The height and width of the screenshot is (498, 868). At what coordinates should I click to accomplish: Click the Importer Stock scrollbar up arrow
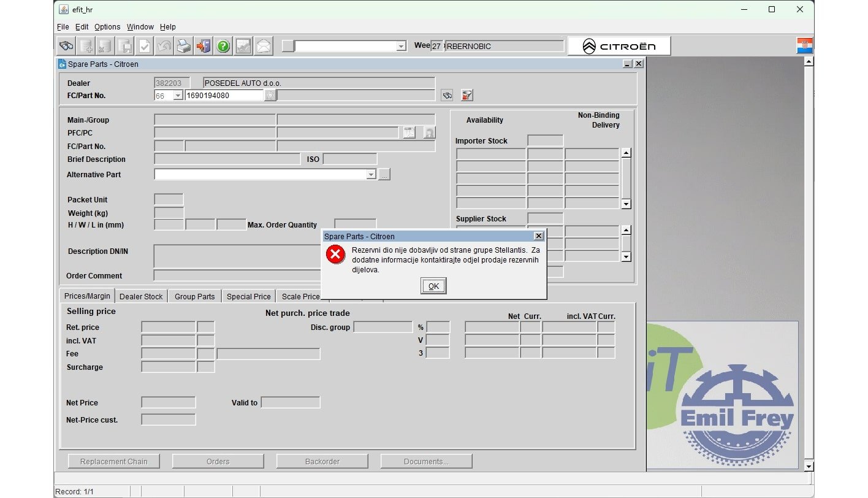click(x=626, y=153)
